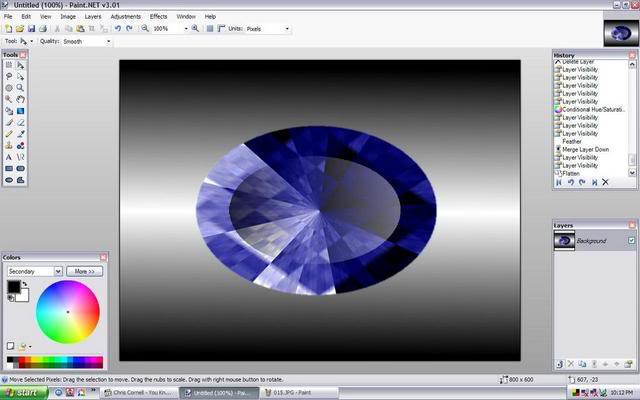Select the Rectangle shape tool
The image size is (640, 400).
[9, 168]
